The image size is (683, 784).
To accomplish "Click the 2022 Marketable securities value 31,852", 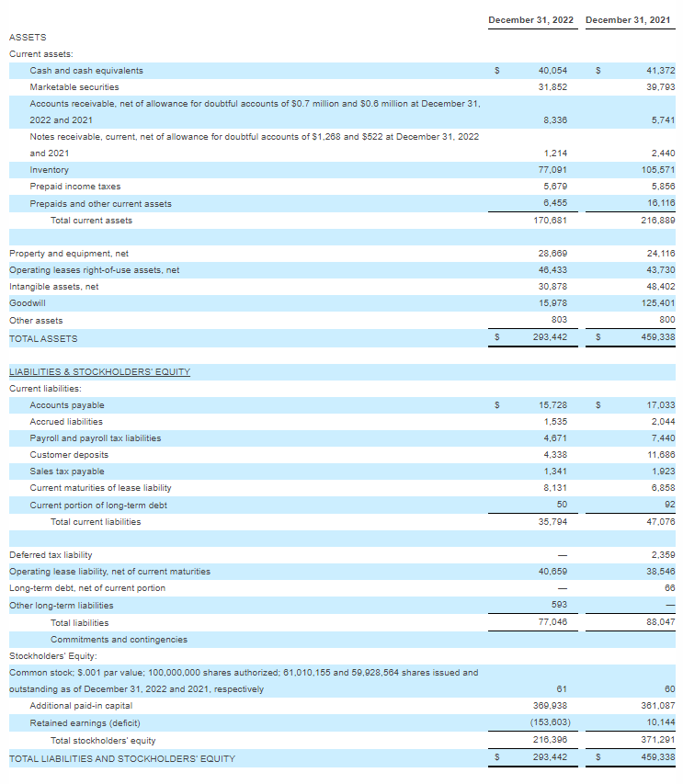I will [552, 87].
